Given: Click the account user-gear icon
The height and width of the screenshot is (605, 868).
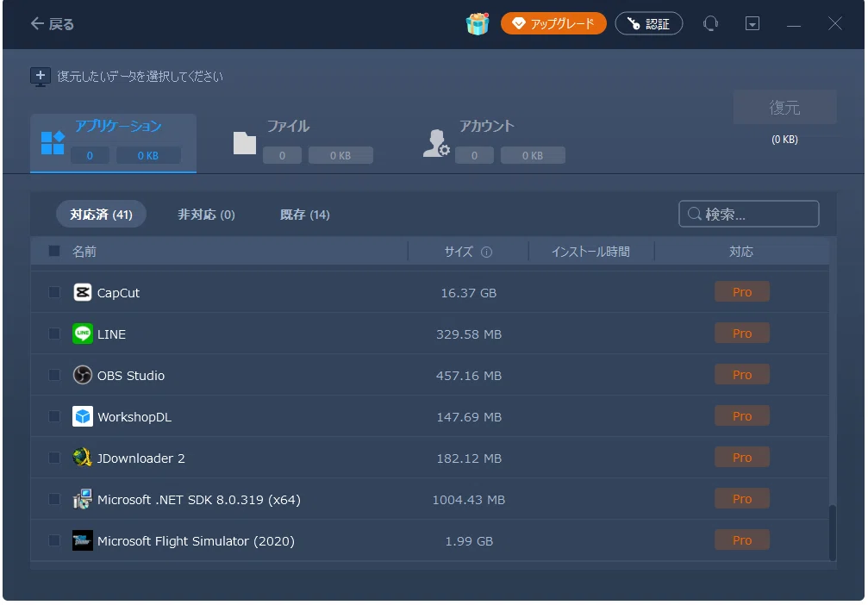Looking at the screenshot, I should click(436, 143).
